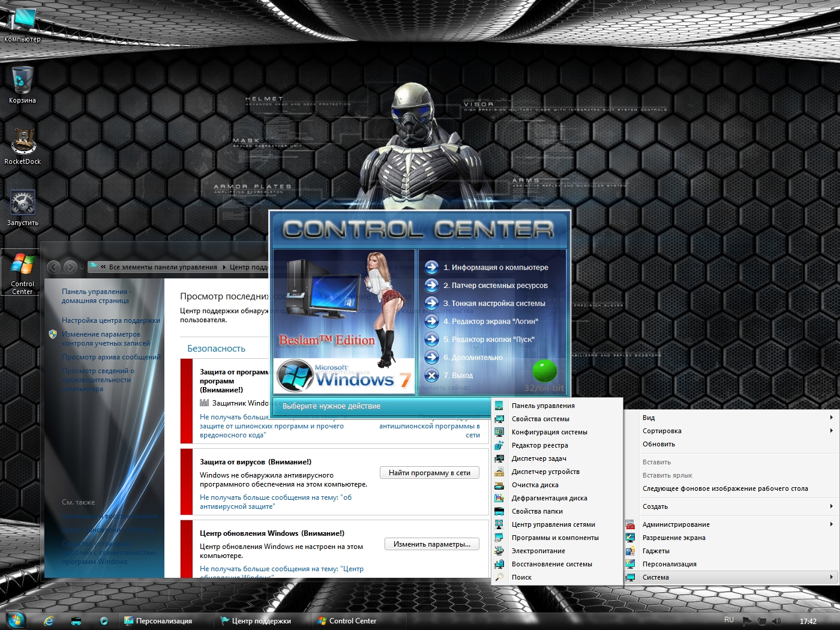Open Просмотр архива сообщений link
Viewport: 840px width, 630px height.
tap(111, 357)
